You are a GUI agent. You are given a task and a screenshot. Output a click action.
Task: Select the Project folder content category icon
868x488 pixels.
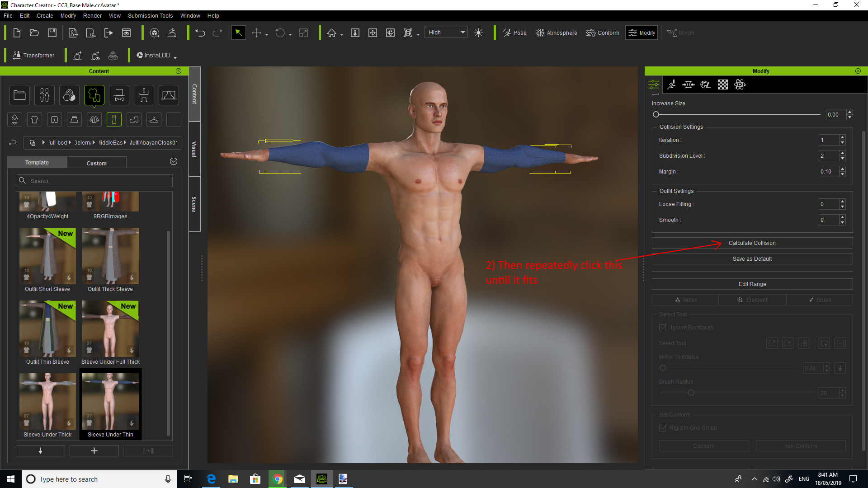19,95
